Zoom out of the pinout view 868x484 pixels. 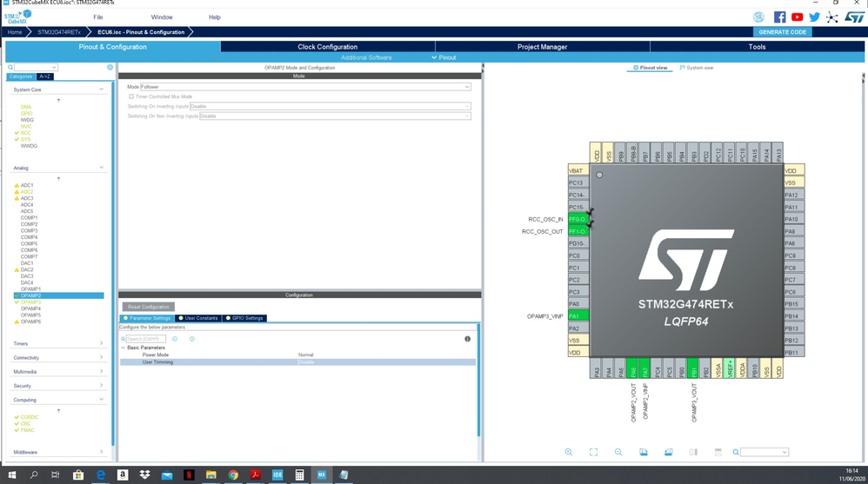point(618,452)
